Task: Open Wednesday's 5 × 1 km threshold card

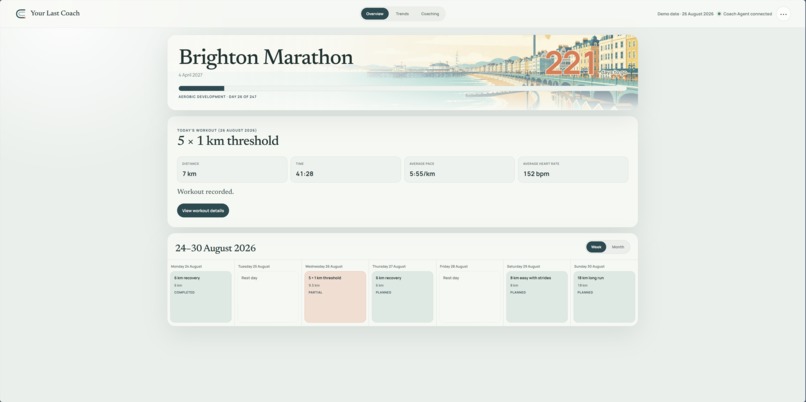Action: tap(335, 297)
